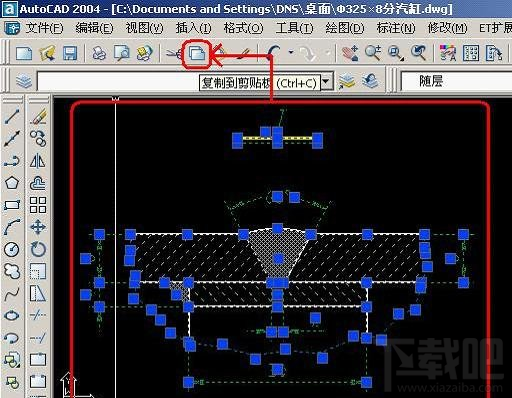This screenshot has height=398, width=512.
Task: Open a drawing file with Open icon
Action: coord(47,53)
